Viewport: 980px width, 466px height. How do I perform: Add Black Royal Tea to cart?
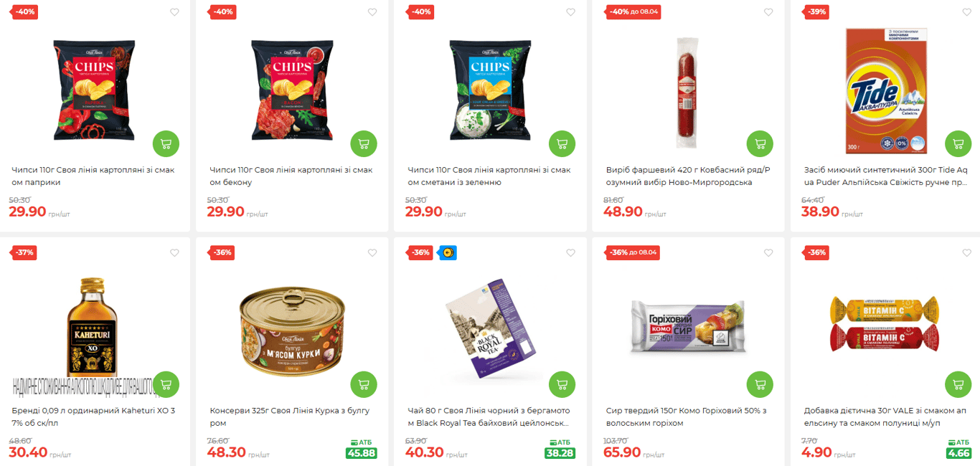pyautogui.click(x=562, y=384)
